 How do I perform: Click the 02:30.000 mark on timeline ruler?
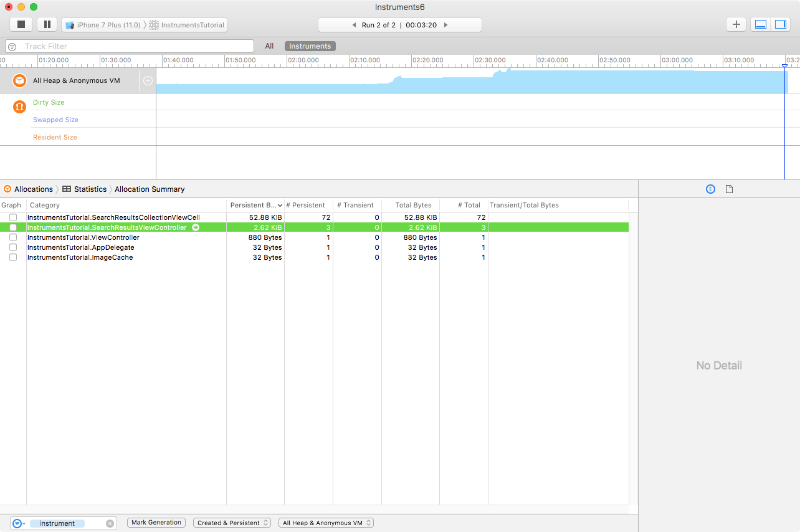[x=492, y=60]
